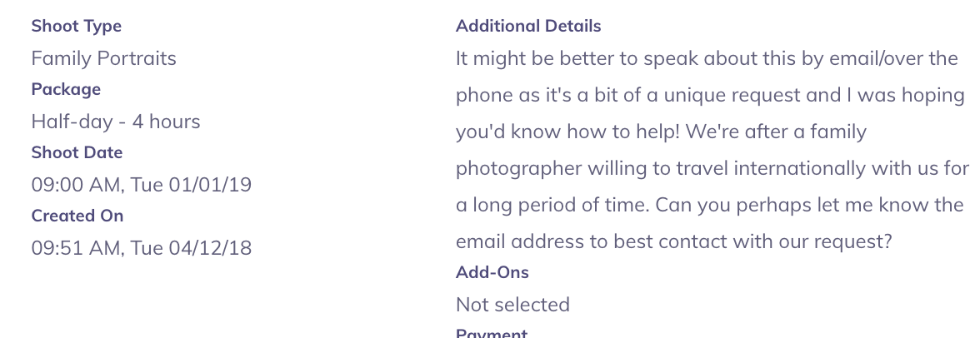The width and height of the screenshot is (980, 338).
Task: Click the Additional Details heading
Action: pyautogui.click(x=528, y=26)
